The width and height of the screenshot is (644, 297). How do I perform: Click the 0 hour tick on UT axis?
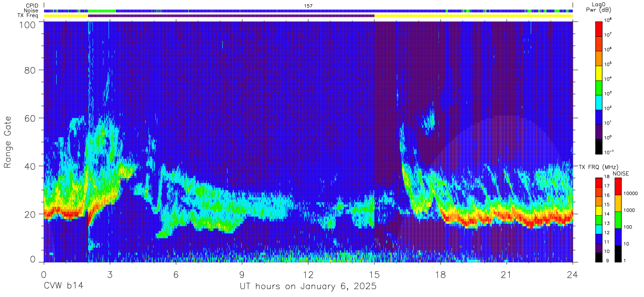(x=44, y=274)
